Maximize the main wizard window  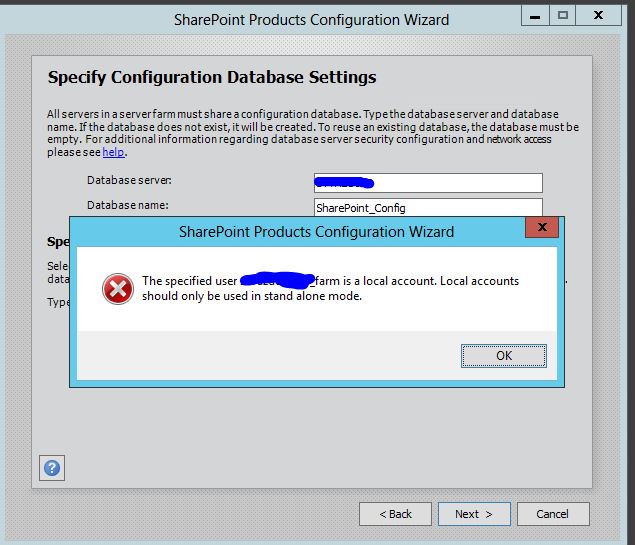point(563,16)
